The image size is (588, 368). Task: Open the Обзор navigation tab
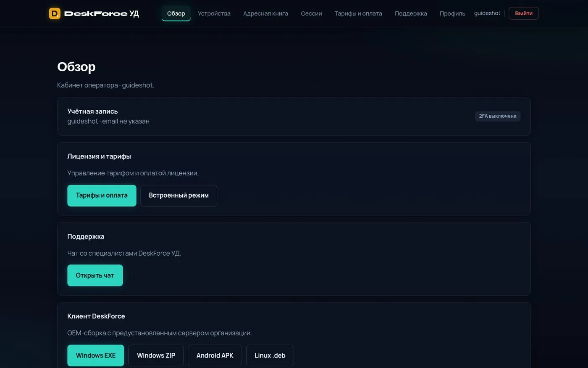(176, 13)
